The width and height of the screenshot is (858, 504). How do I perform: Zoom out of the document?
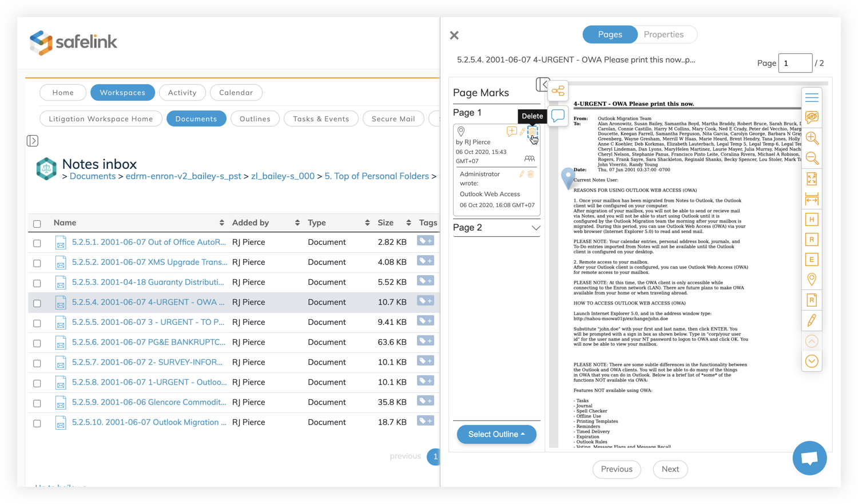pyautogui.click(x=812, y=158)
